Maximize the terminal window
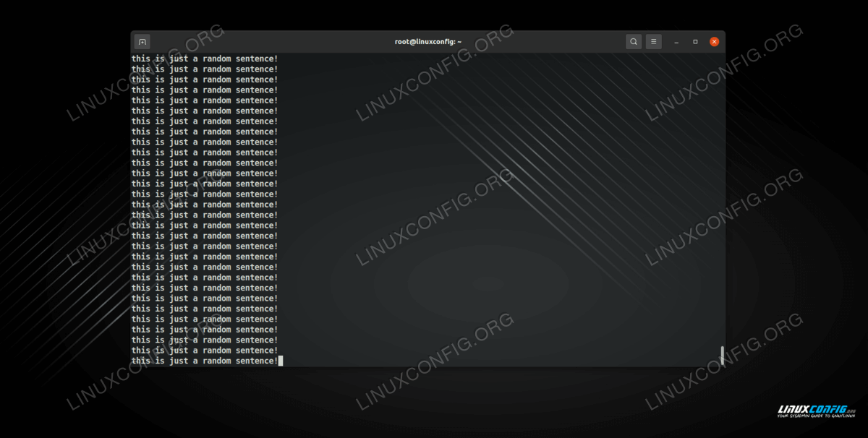 coord(695,42)
